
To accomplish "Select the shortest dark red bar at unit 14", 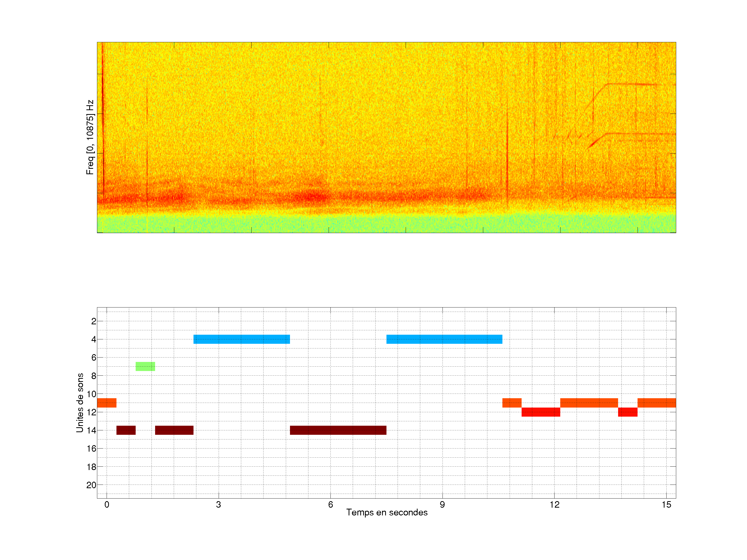I will pyautogui.click(x=126, y=430).
